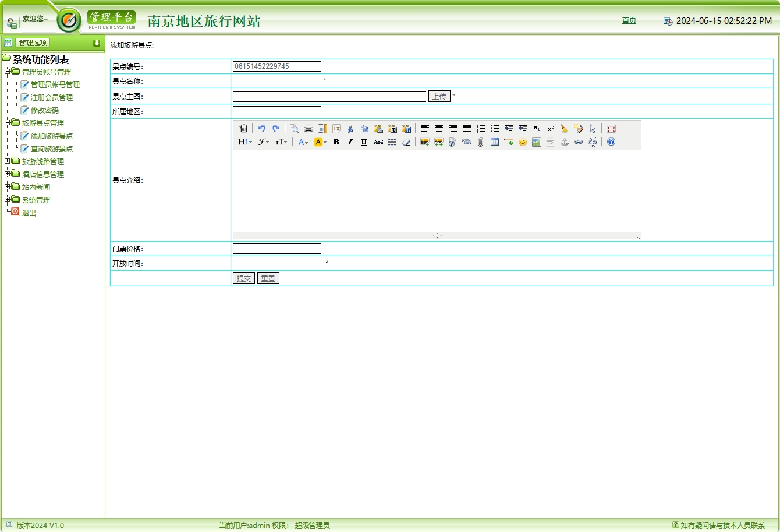The image size is (780, 532).
Task: Click the insert table icon
Action: click(x=495, y=142)
